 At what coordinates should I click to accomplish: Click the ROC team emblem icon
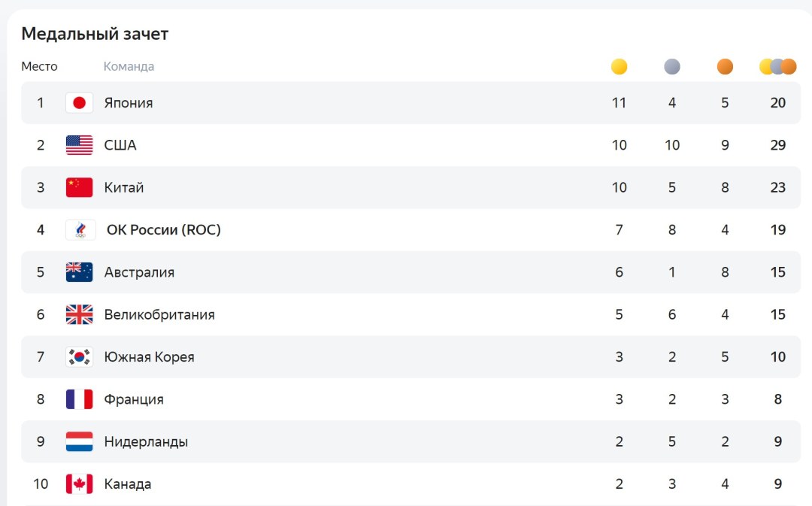80,230
